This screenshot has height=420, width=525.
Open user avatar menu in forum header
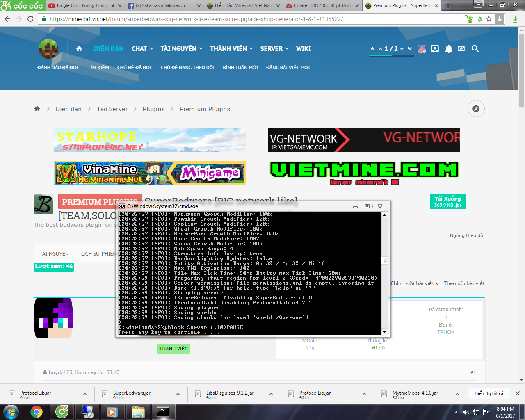point(422,49)
